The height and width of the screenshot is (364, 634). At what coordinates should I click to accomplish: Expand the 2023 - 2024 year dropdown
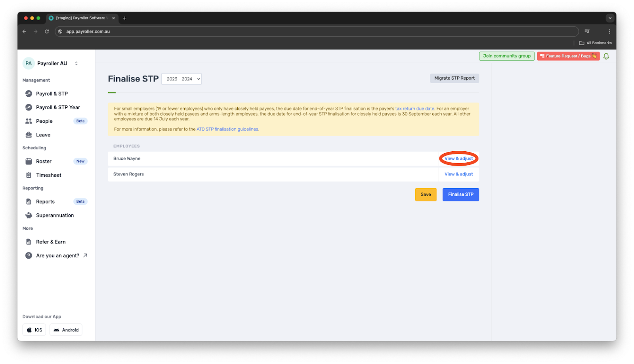pyautogui.click(x=181, y=78)
